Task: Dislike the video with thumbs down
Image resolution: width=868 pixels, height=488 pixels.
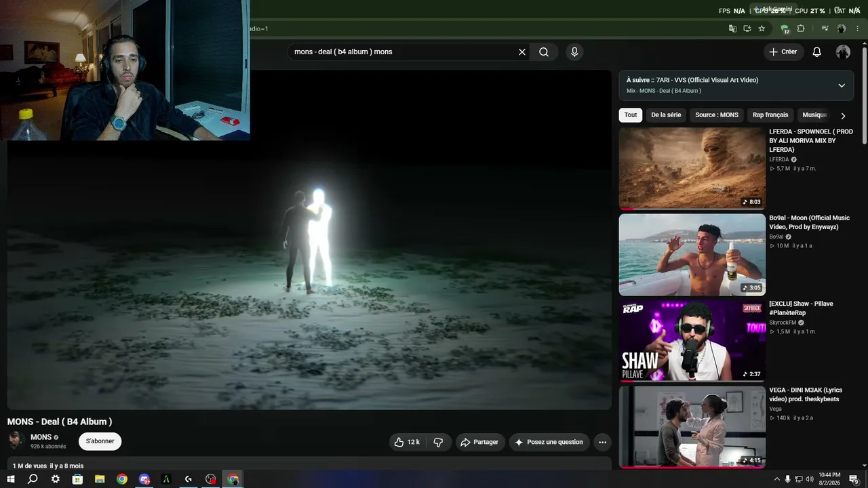Action: 438,442
